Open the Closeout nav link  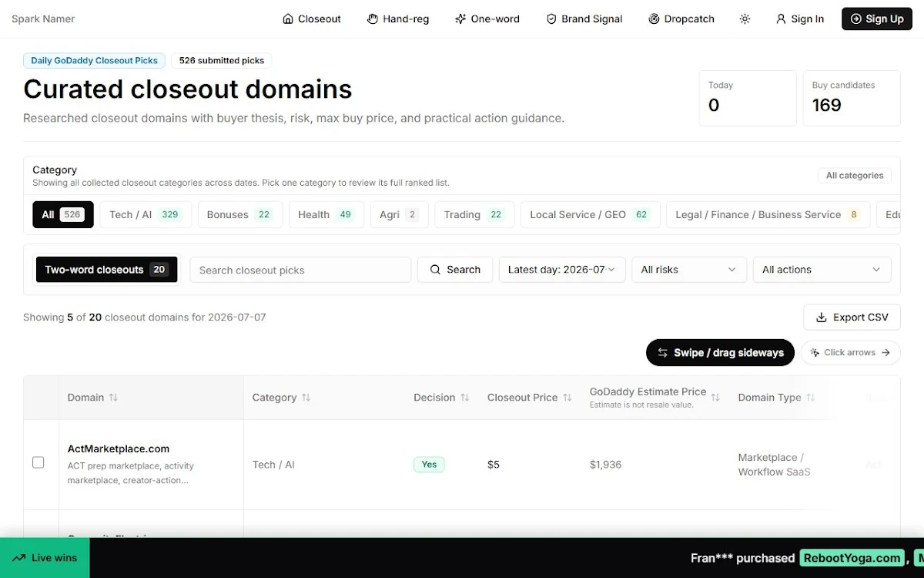[x=311, y=18]
